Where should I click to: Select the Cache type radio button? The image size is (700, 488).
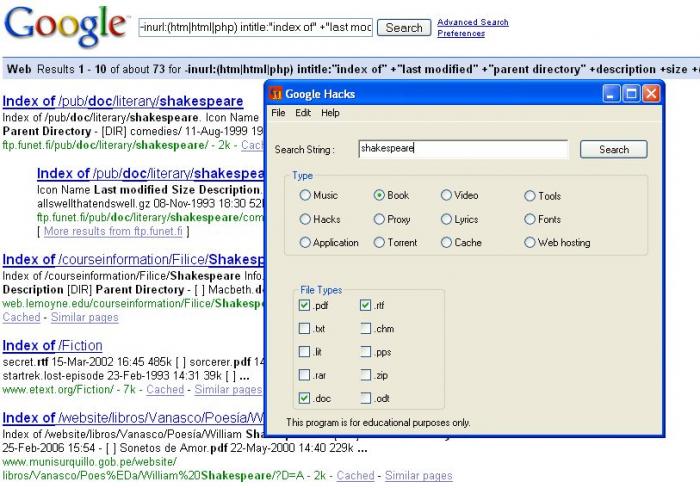(446, 242)
